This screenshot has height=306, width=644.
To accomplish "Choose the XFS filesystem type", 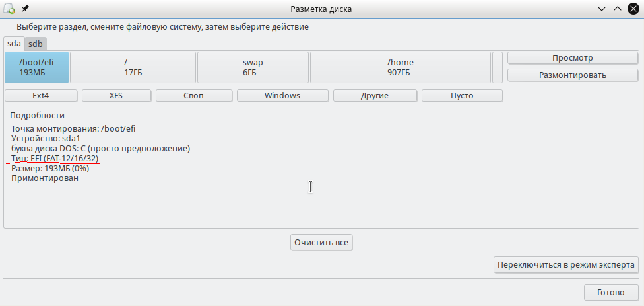I will (x=116, y=96).
